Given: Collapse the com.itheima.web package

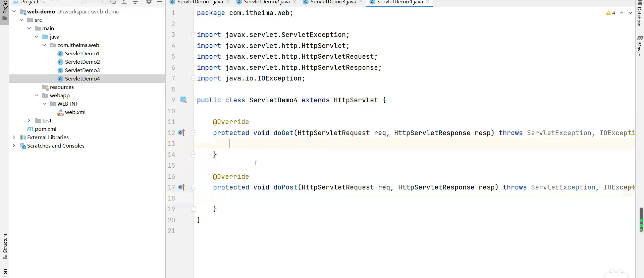Looking at the screenshot, I should click(x=44, y=45).
